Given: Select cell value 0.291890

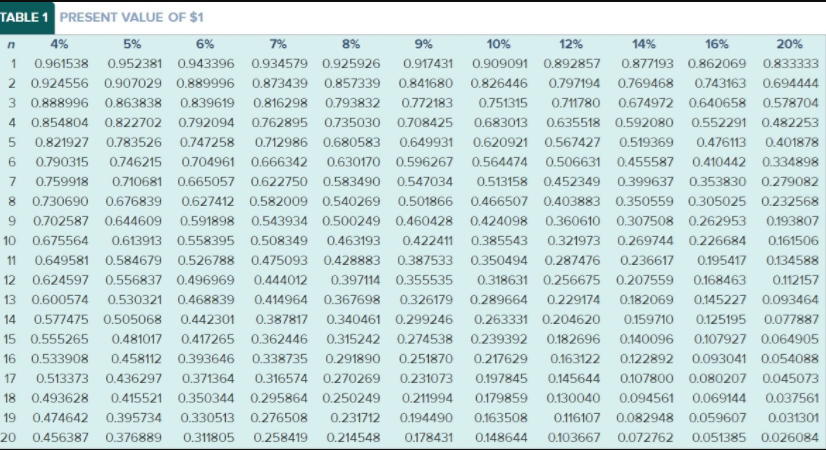Looking at the screenshot, I should point(352,359).
